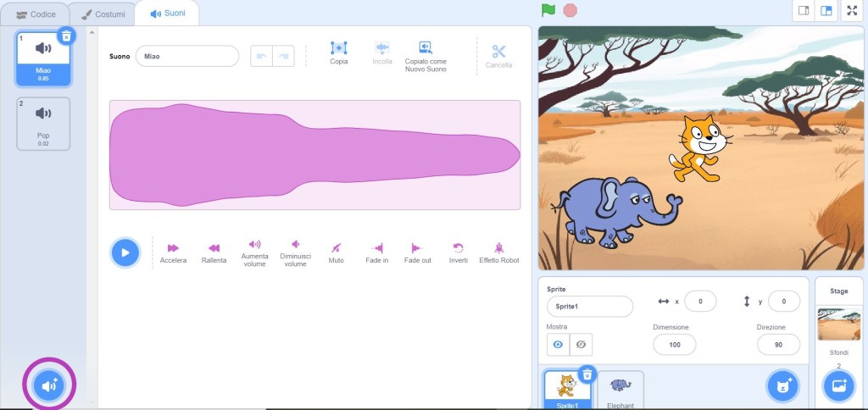The width and height of the screenshot is (868, 410).
Task: Toggle full screen stage mode
Action: (852, 11)
